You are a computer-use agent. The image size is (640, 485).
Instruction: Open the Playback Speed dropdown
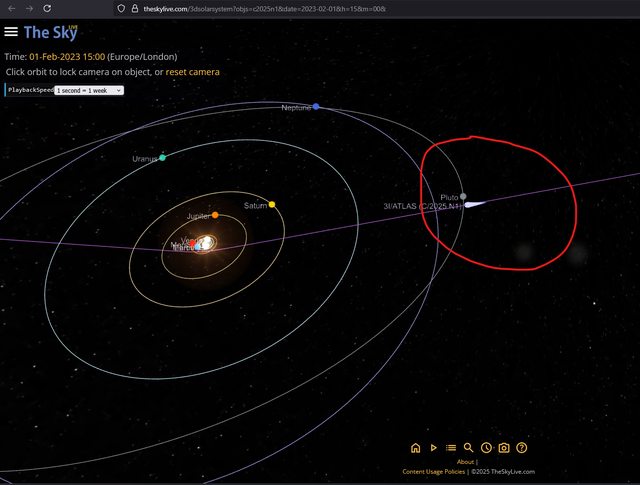pos(89,90)
